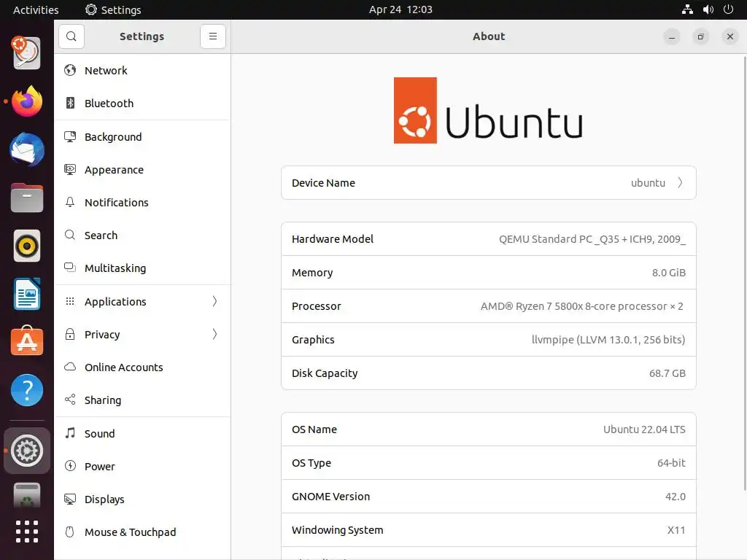Select Network in settings sidebar
747x560 pixels.
coord(106,71)
